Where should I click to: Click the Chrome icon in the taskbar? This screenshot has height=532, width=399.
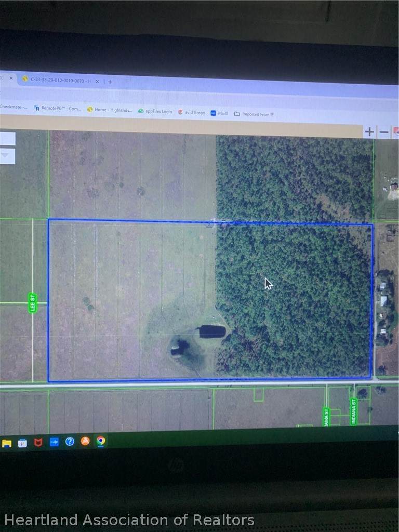click(x=101, y=441)
